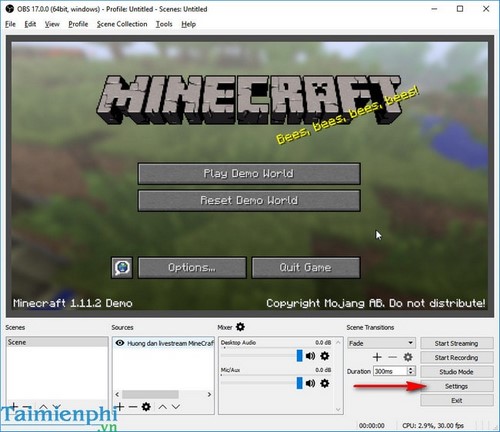Click Start Streaming

click(x=457, y=343)
